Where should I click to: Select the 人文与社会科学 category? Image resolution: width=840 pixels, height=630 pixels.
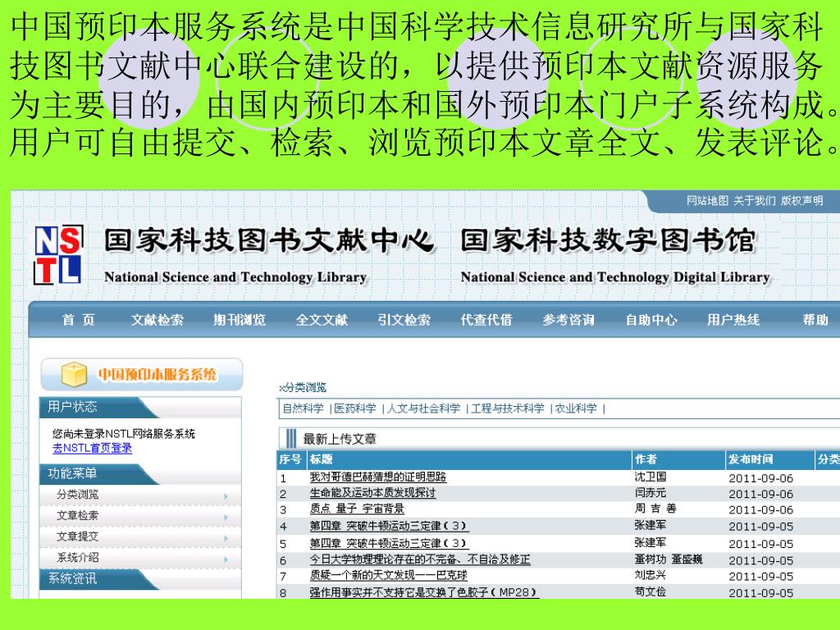[x=424, y=409]
